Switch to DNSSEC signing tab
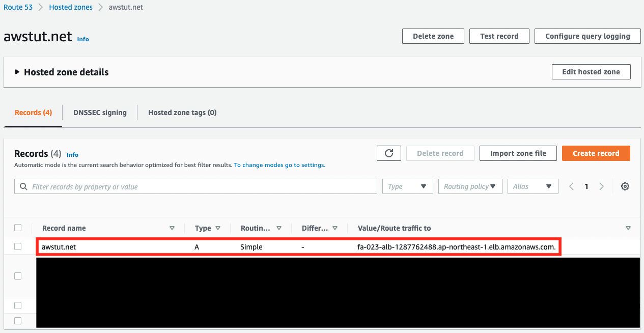The height and width of the screenshot is (333, 644). click(x=100, y=113)
